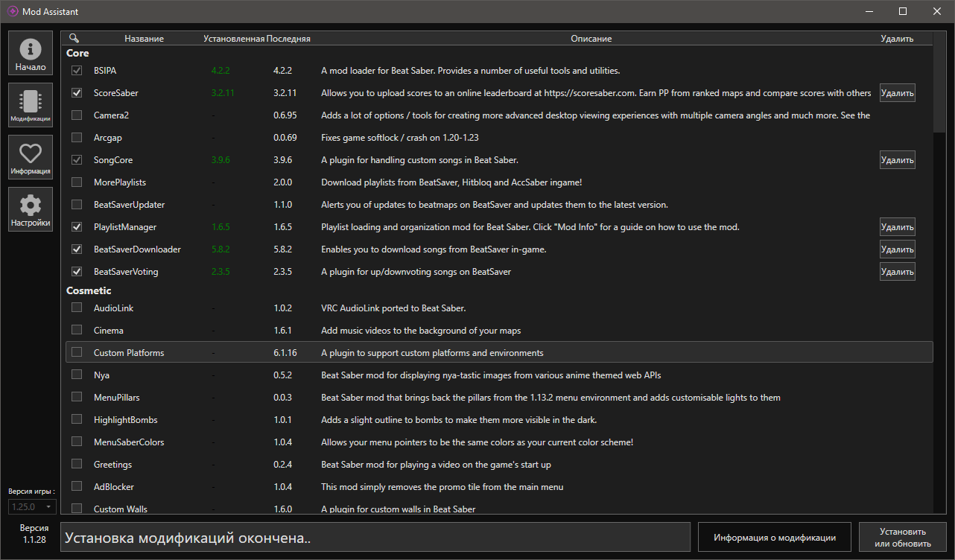Check the MenuSaberColors checkbox

point(77,442)
